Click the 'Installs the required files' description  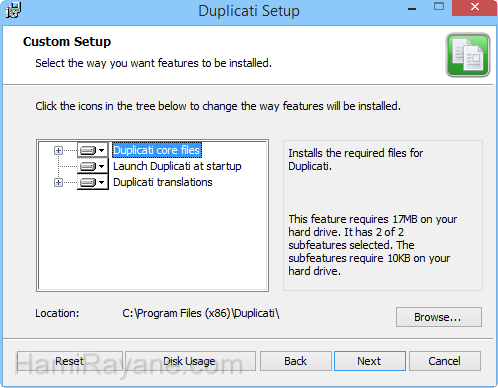355,159
